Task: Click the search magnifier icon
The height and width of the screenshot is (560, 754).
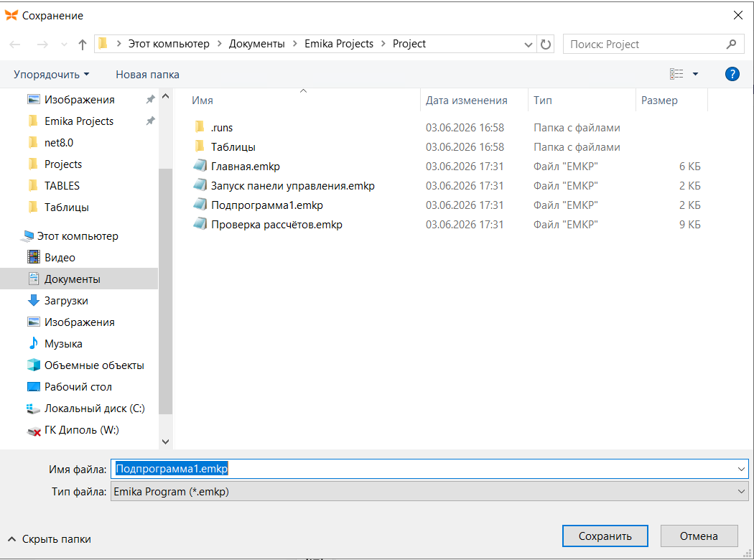Action: 732,45
